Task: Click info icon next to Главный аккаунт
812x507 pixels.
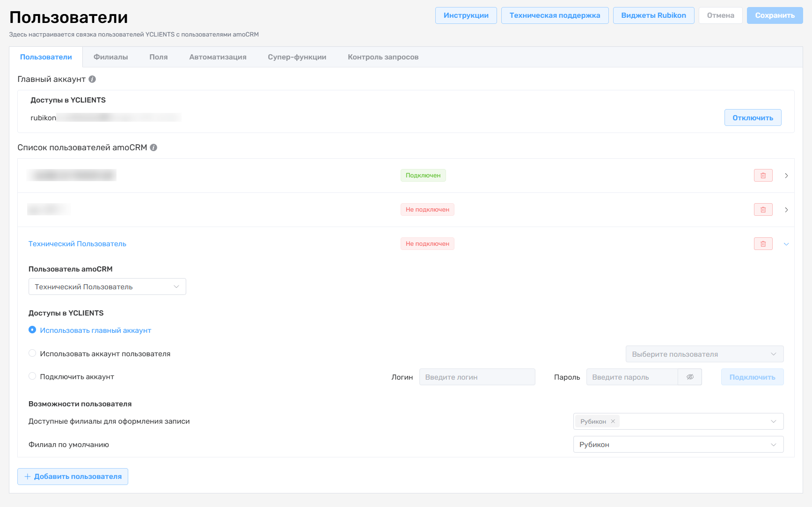Action: click(x=92, y=79)
